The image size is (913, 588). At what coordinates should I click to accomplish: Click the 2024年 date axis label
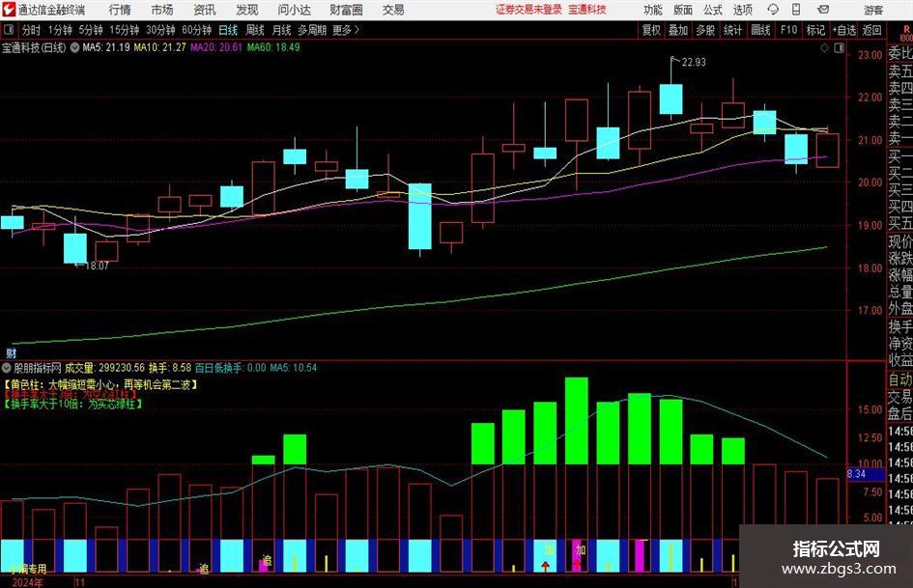coord(27,582)
